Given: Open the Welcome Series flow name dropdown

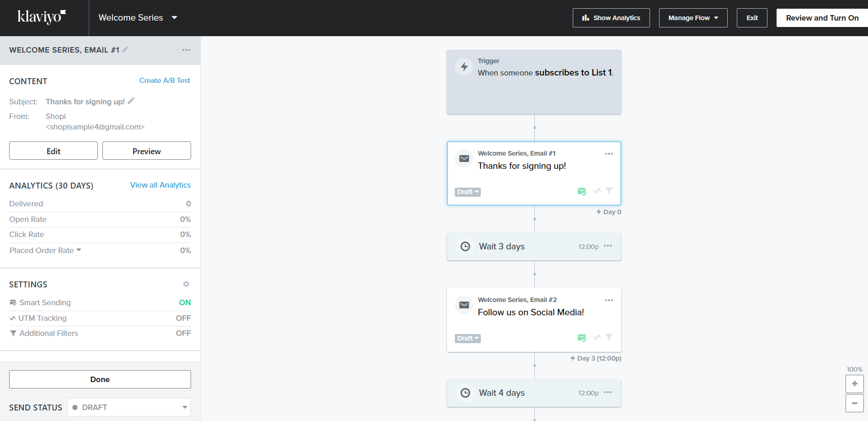Looking at the screenshot, I should [x=138, y=18].
